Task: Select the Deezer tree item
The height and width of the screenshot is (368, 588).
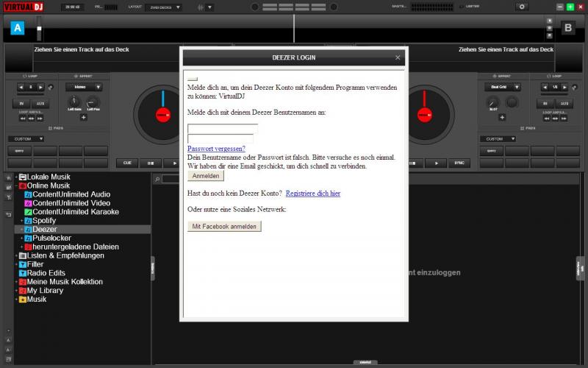Action: [x=82, y=230]
